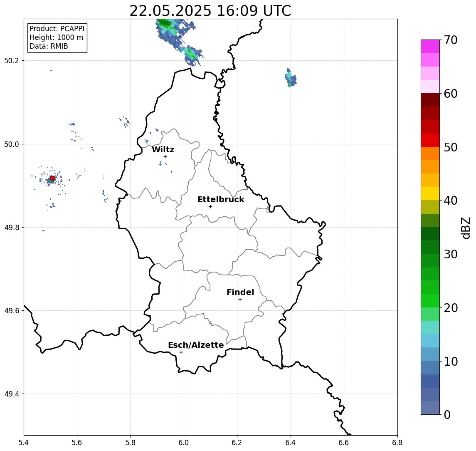
Task: Click the Wiltz station label
Action: pyautogui.click(x=163, y=149)
